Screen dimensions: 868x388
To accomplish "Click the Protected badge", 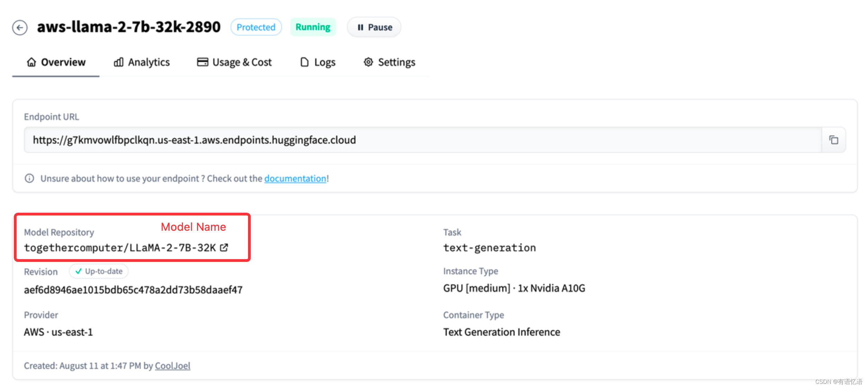I will click(256, 27).
